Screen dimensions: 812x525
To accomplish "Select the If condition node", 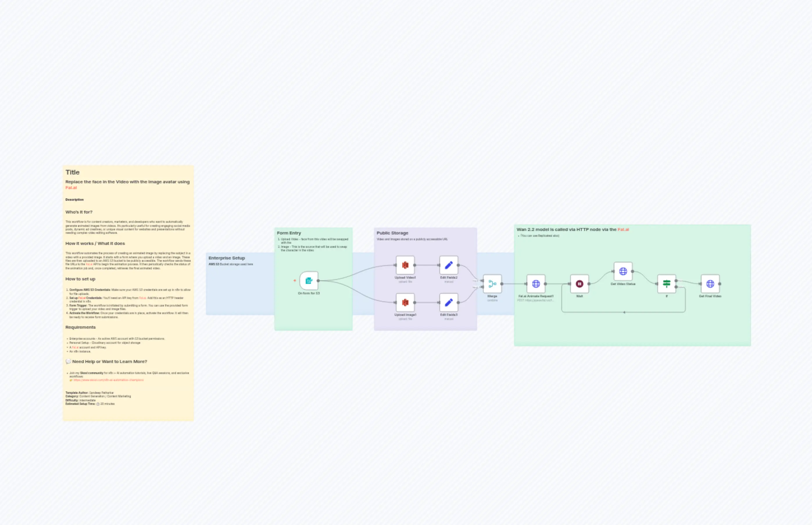I will click(x=667, y=284).
